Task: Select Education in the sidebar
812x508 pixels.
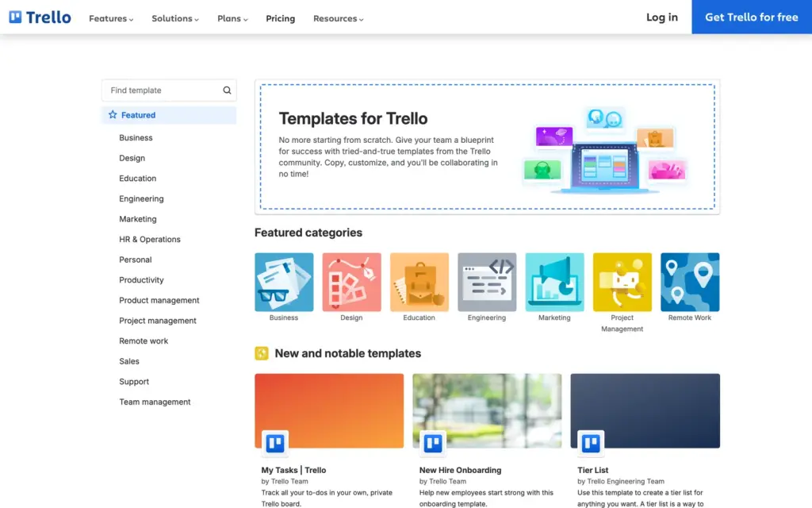Action: [137, 178]
